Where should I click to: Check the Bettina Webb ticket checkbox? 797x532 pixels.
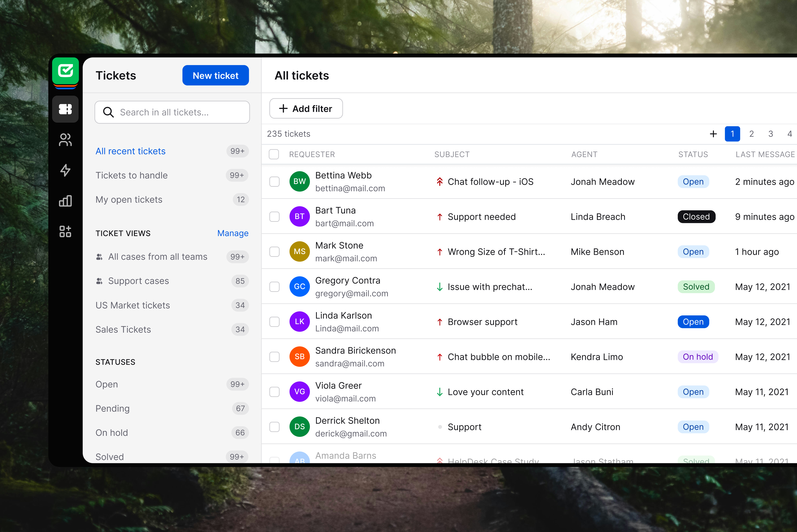[x=274, y=182]
